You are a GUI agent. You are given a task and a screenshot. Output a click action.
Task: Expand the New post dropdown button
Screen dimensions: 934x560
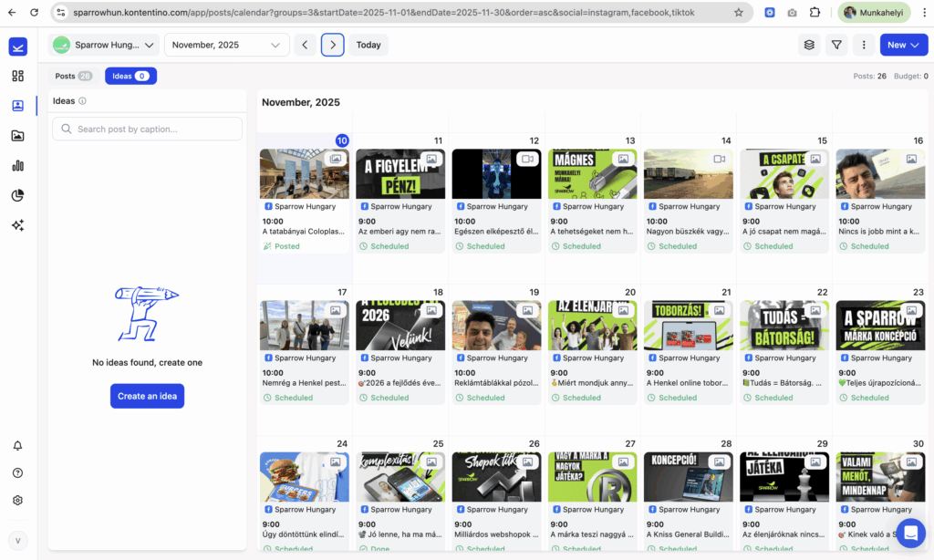903,45
